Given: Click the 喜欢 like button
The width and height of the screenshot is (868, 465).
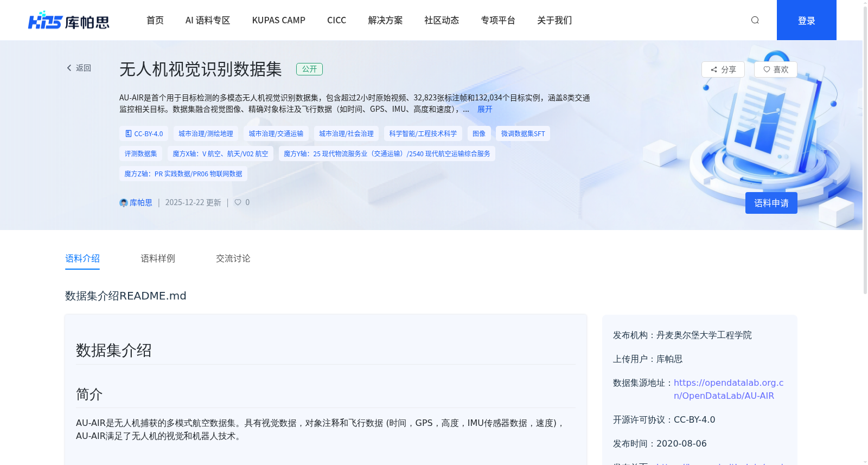Looking at the screenshot, I should pos(776,69).
